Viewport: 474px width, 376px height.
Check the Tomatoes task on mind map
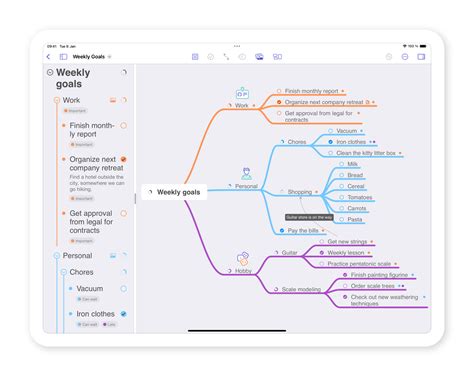(x=342, y=197)
